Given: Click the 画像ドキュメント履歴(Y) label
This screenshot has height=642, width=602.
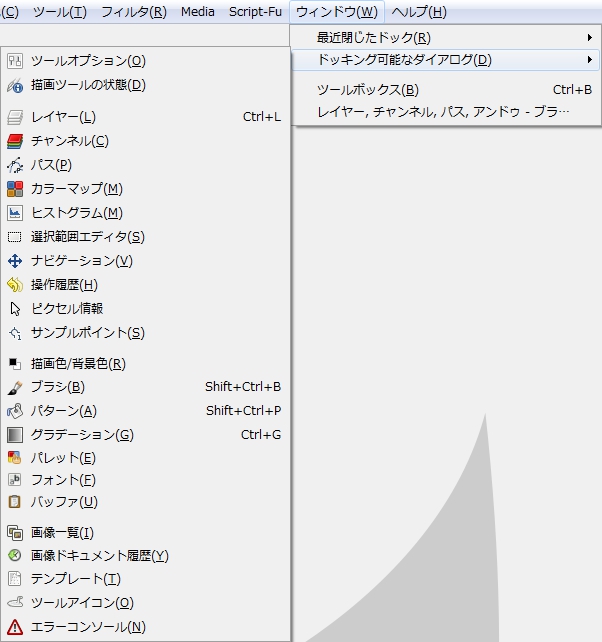Looking at the screenshot, I should coord(100,556).
